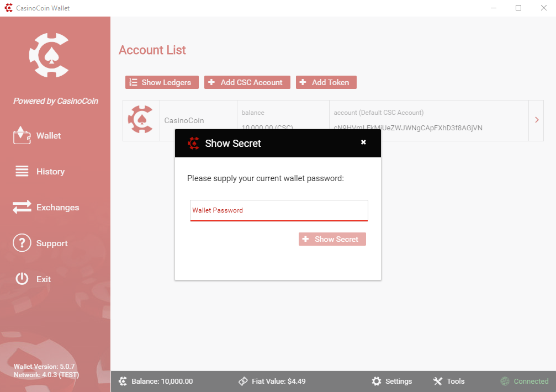Image resolution: width=556 pixels, height=392 pixels.
Task: Click the CasinoCoin account name
Action: click(184, 120)
